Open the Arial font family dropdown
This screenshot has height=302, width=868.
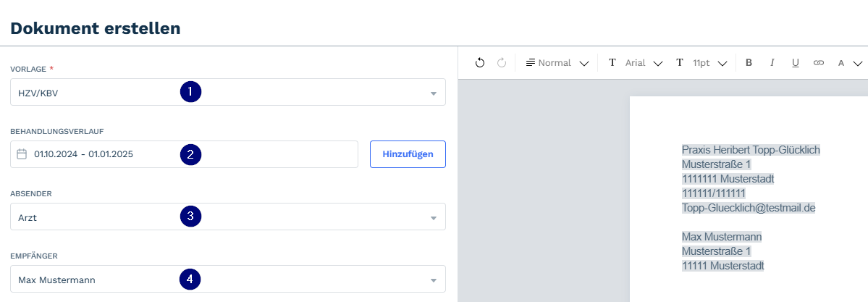644,63
